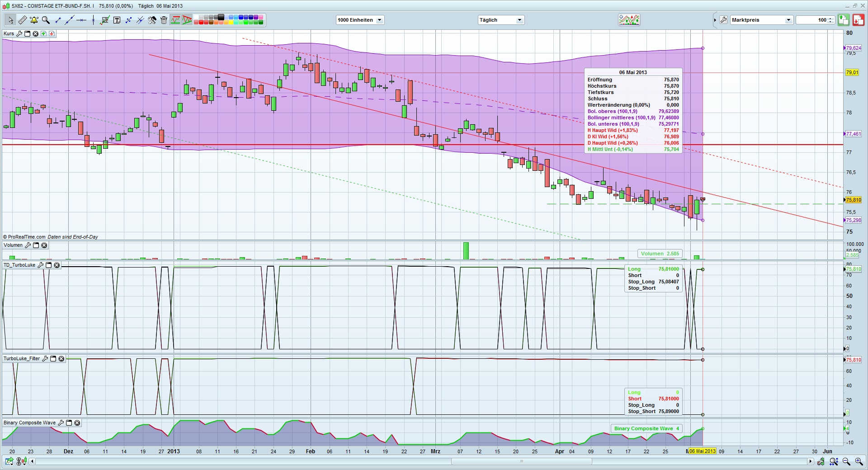
Task: Click the horizontal chart scrollbar thumb
Action: [521, 461]
